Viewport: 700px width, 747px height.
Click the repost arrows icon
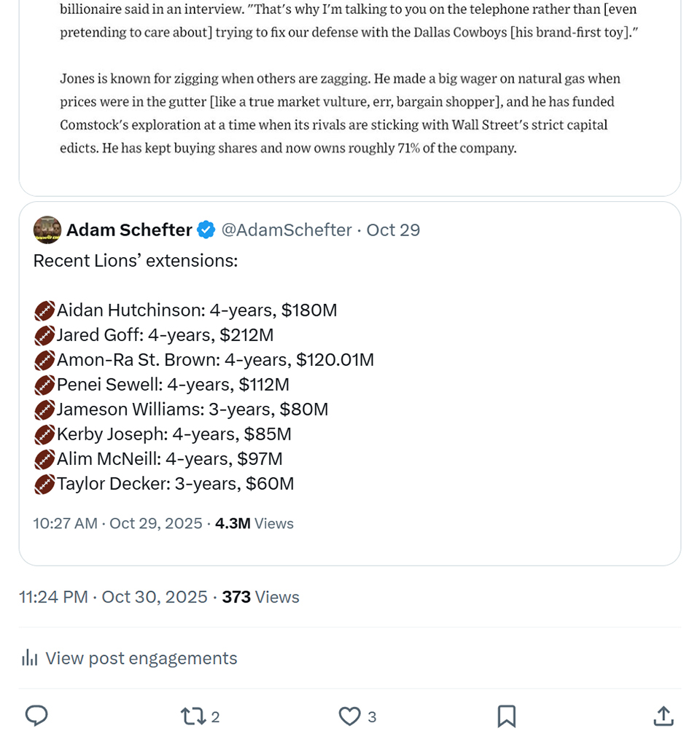pyautogui.click(x=193, y=716)
